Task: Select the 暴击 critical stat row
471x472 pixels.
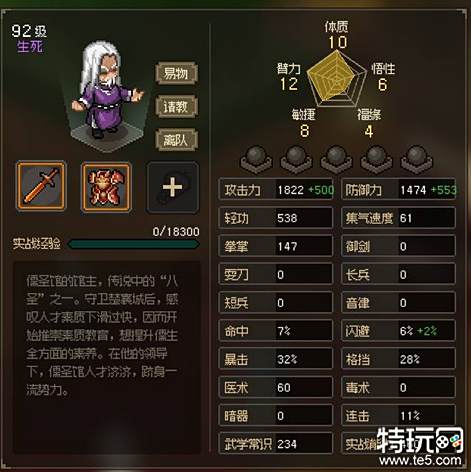Action: 276,359
